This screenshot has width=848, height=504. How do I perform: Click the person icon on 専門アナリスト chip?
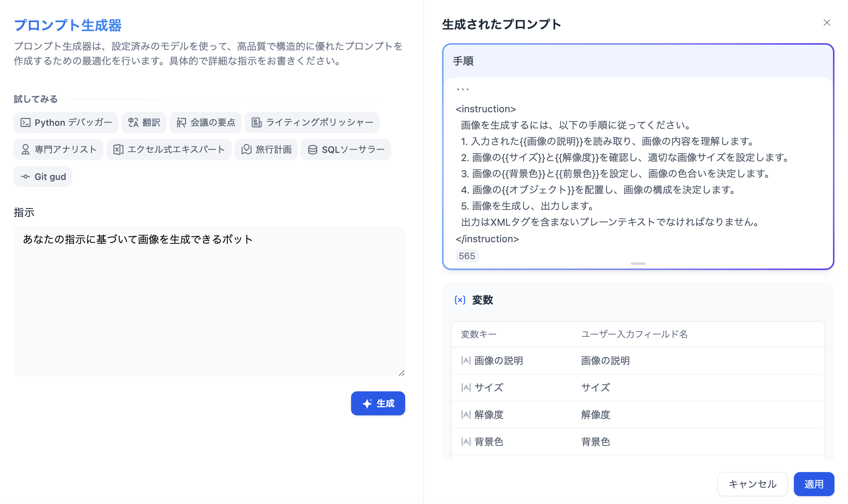click(25, 149)
